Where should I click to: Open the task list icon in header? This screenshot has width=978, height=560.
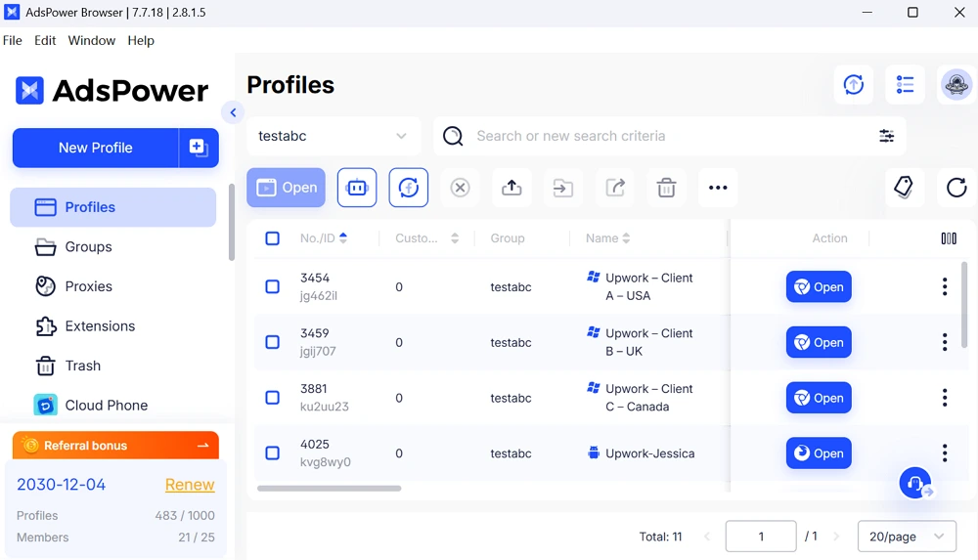(x=905, y=84)
